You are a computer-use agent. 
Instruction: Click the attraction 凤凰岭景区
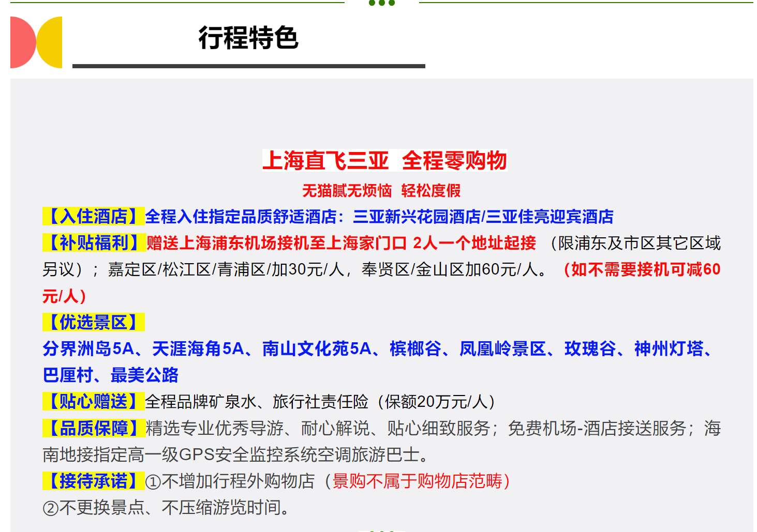(x=503, y=348)
